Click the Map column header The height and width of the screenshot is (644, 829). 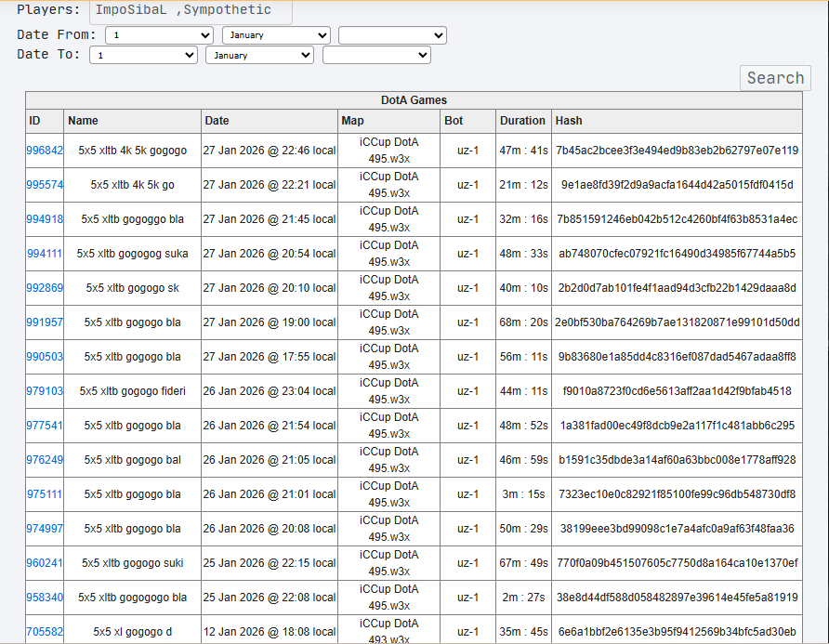click(x=388, y=121)
